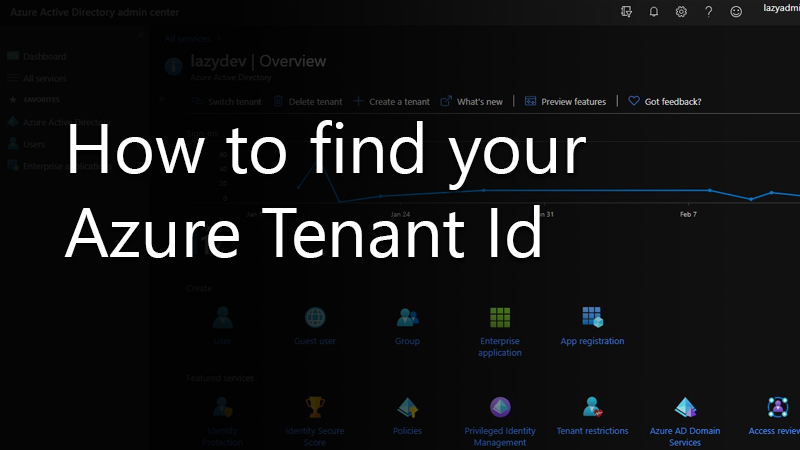Viewport: 800px width, 450px height.
Task: Open What's new link
Action: [x=472, y=102]
